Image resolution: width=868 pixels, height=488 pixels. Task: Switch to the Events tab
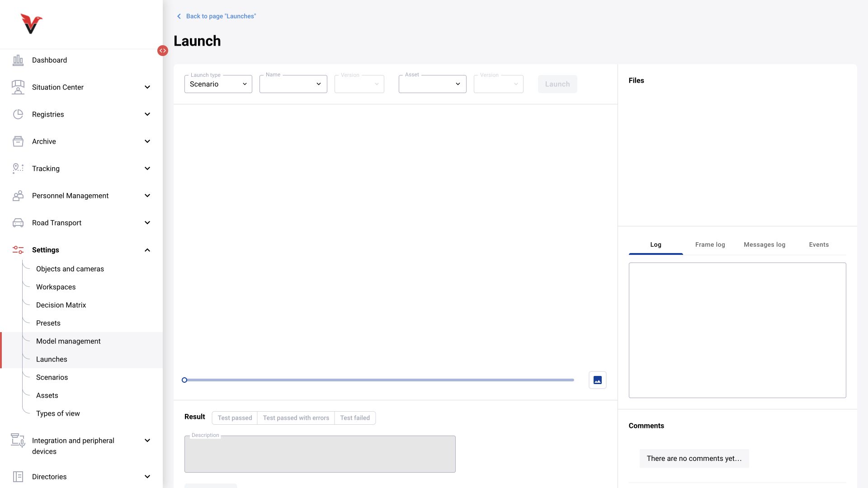[x=819, y=244]
